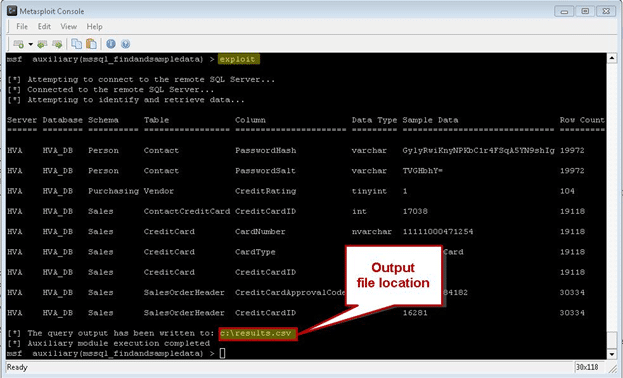Click the row count '104'
The image size is (623, 378).
pyautogui.click(x=567, y=191)
